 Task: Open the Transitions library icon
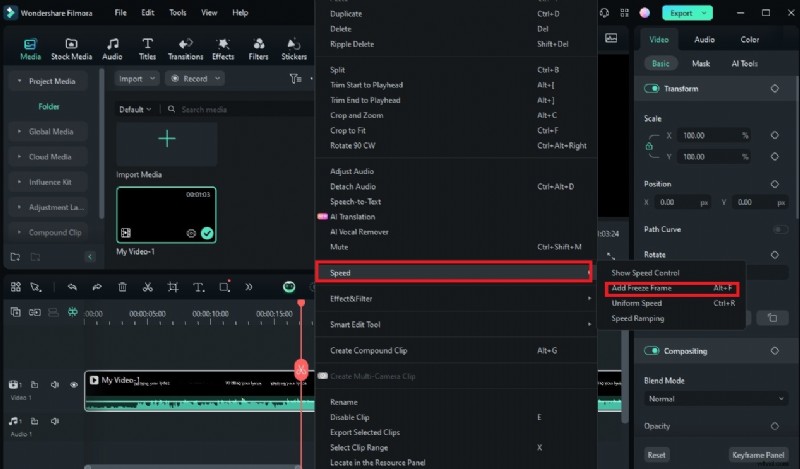point(184,48)
